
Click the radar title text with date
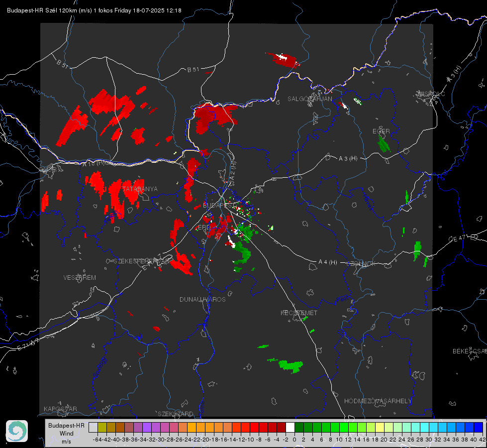click(94, 10)
